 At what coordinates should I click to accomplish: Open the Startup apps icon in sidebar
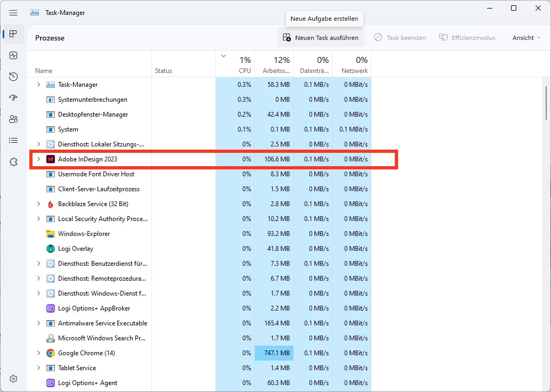pyautogui.click(x=13, y=98)
